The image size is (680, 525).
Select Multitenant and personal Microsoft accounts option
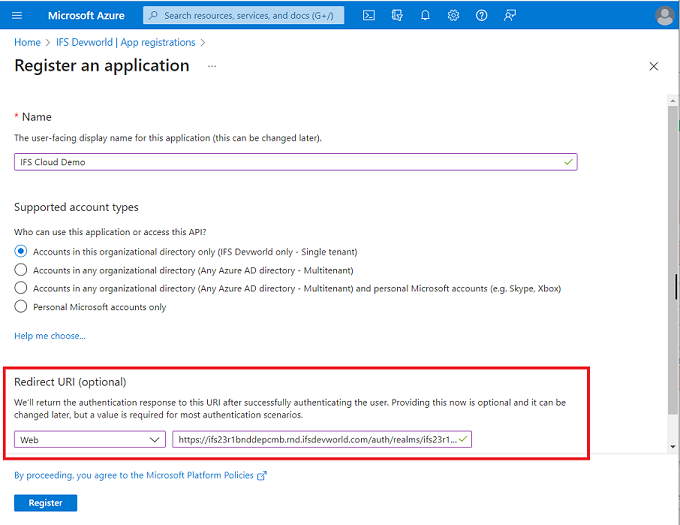pyautogui.click(x=21, y=288)
